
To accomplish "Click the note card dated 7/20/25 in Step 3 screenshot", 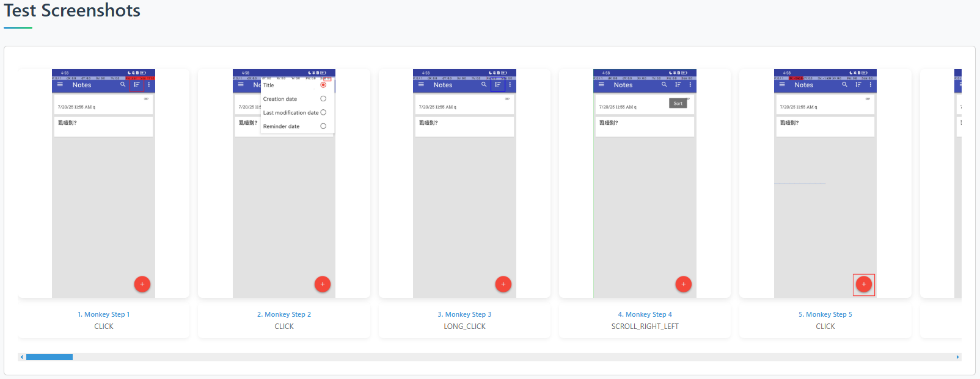I will [x=464, y=105].
